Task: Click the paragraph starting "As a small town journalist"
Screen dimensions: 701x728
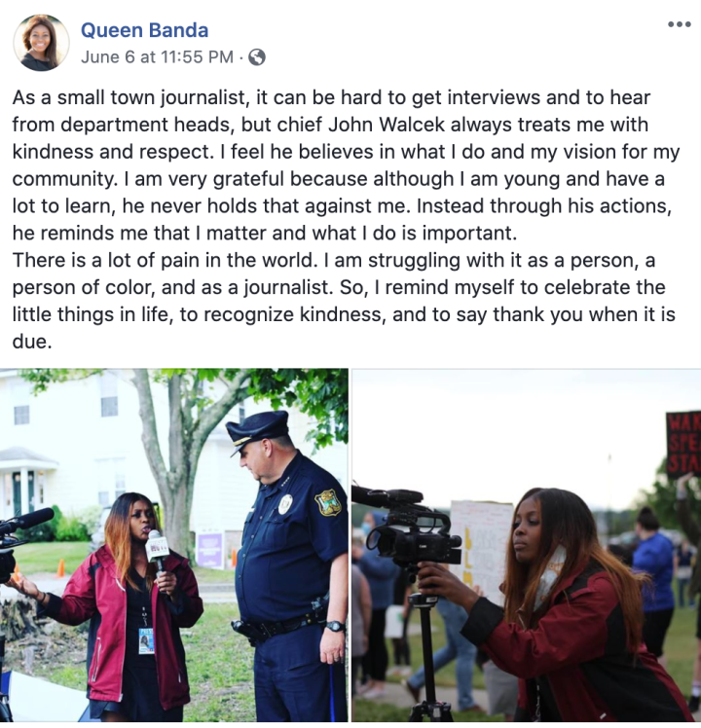Action: click(x=346, y=164)
